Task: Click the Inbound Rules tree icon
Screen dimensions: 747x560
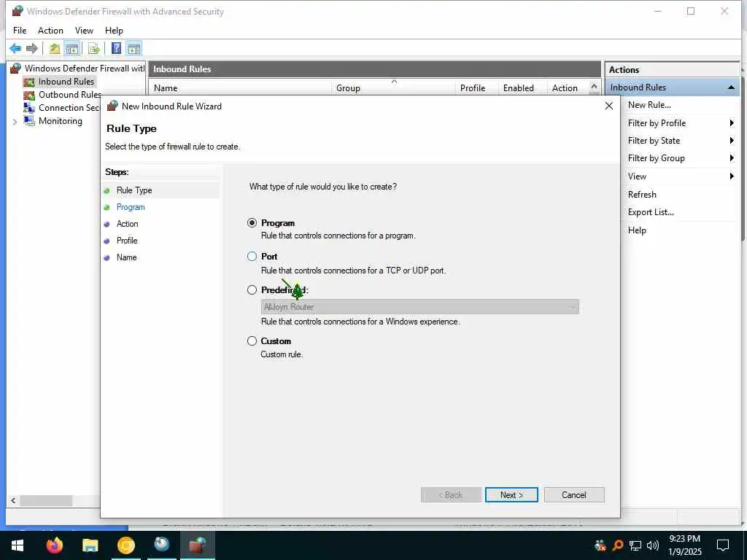Action: [x=29, y=82]
